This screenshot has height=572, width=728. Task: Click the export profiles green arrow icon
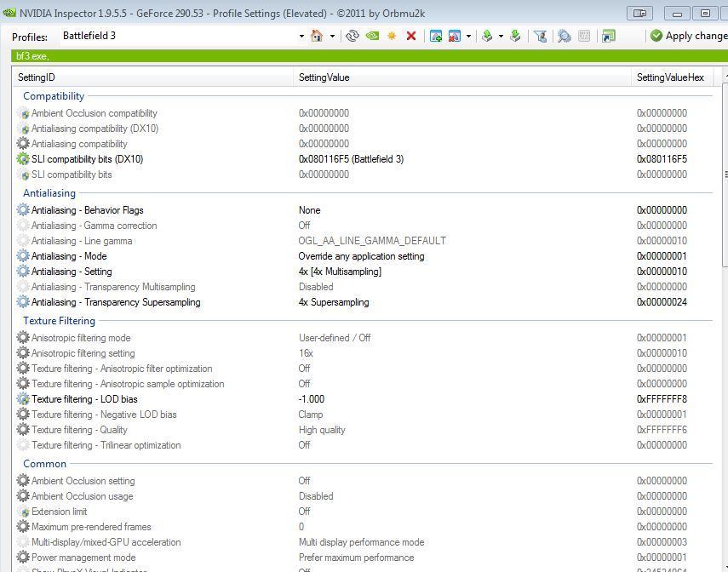[x=487, y=36]
